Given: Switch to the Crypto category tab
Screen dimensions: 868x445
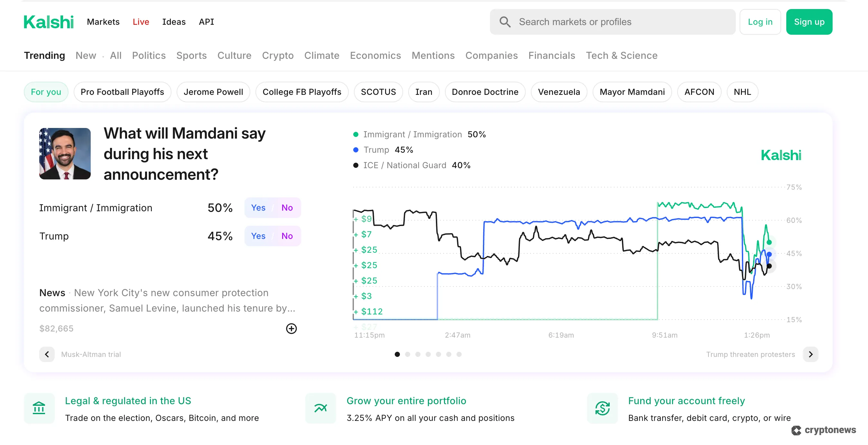Looking at the screenshot, I should tap(278, 56).
